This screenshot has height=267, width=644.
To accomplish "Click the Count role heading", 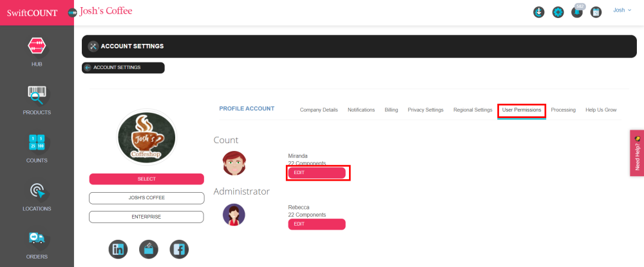I will point(226,141).
